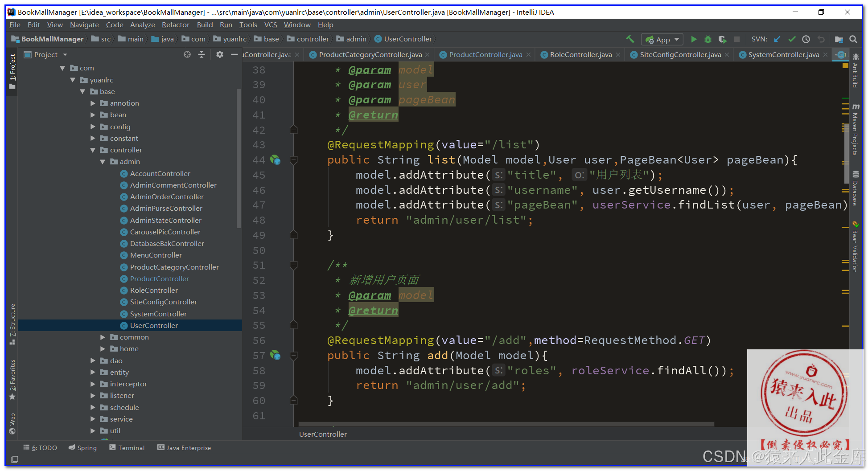
Task: Select ProductController in project tree
Action: click(159, 279)
